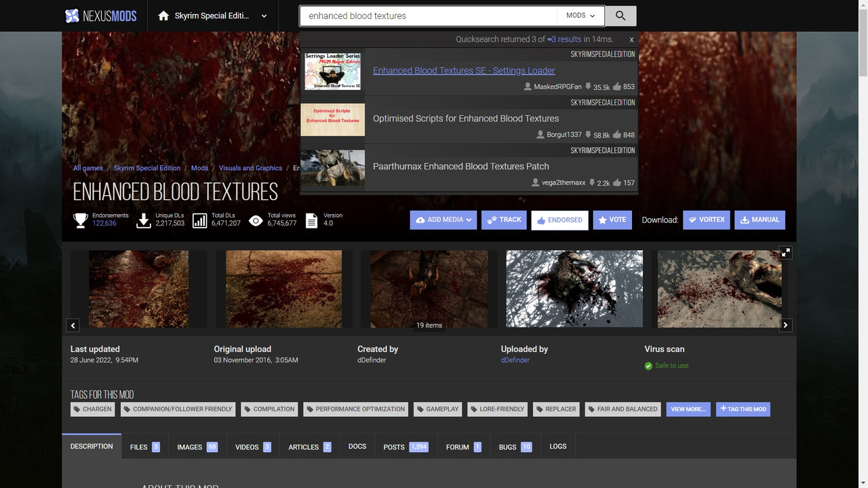This screenshot has width=868, height=488.
Task: Go to Mods breadcrumb
Action: [x=199, y=168]
